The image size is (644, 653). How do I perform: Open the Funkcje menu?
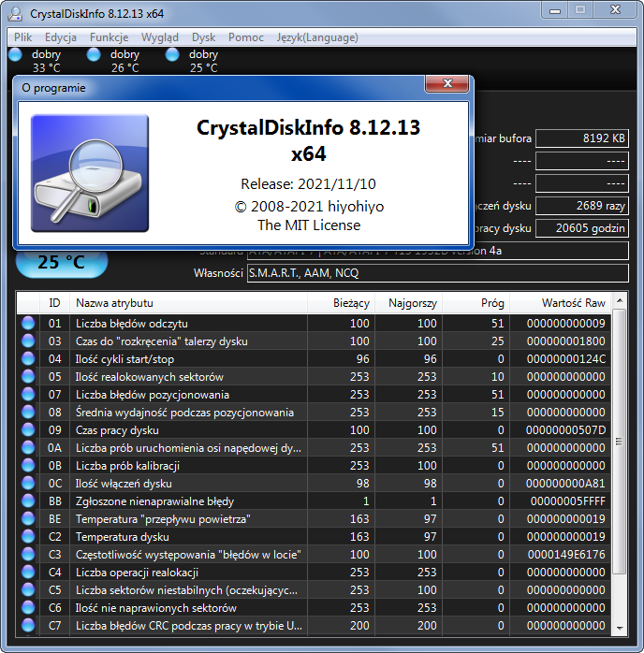coord(110,37)
